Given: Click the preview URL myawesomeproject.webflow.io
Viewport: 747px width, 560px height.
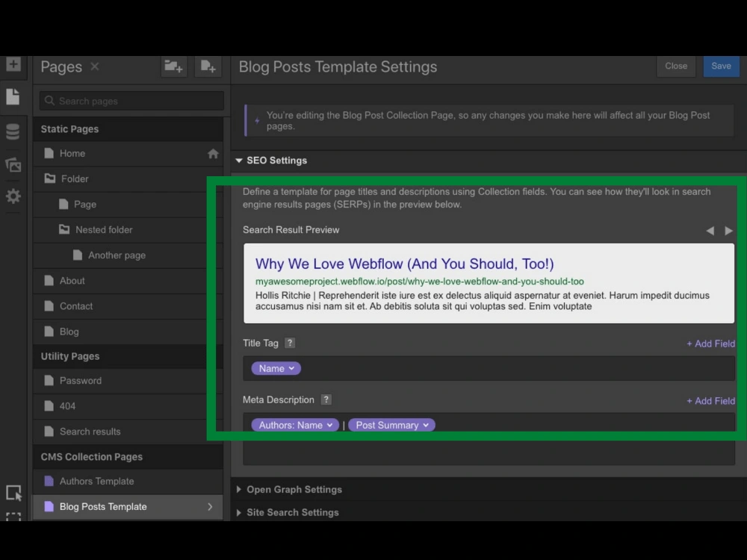Looking at the screenshot, I should coord(419,281).
